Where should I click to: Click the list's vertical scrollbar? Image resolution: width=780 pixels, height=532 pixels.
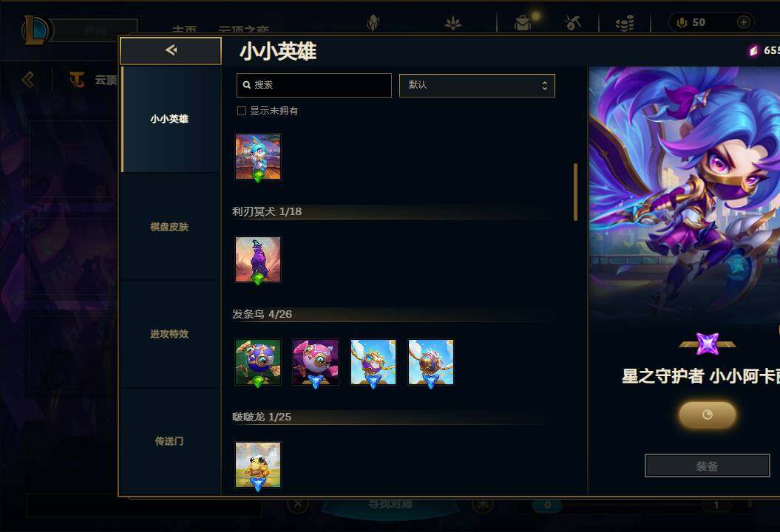click(575, 192)
